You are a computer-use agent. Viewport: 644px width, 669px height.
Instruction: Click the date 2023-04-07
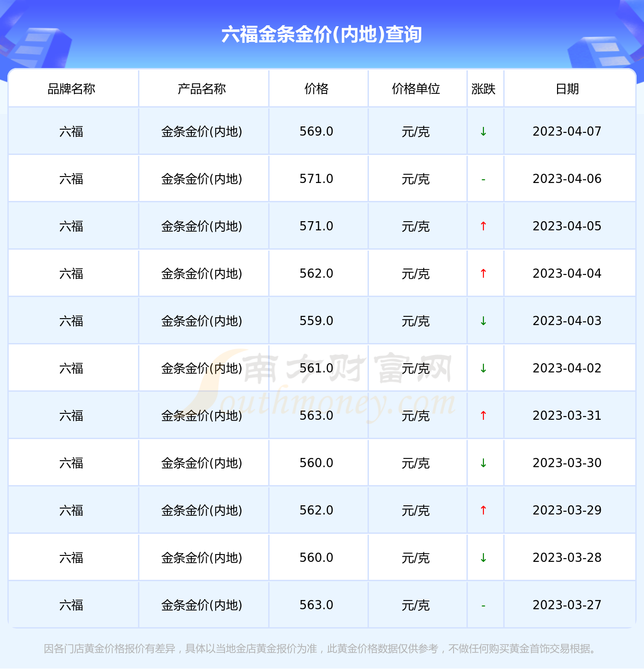[567, 132]
